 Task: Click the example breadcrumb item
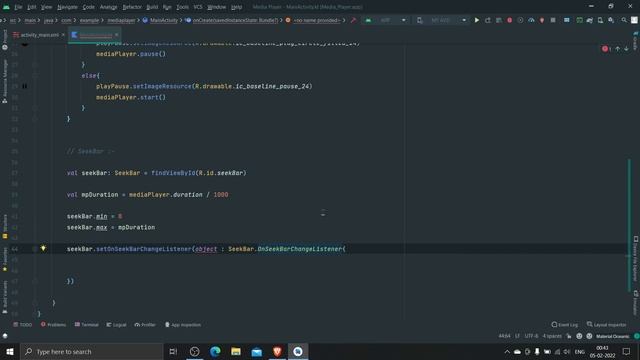tap(89, 20)
